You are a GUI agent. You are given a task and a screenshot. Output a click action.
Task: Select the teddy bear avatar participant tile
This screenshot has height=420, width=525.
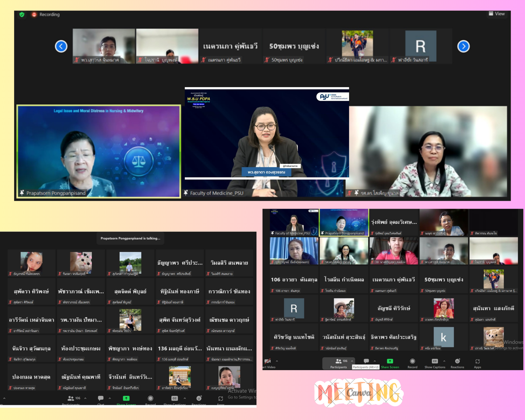(x=493, y=337)
